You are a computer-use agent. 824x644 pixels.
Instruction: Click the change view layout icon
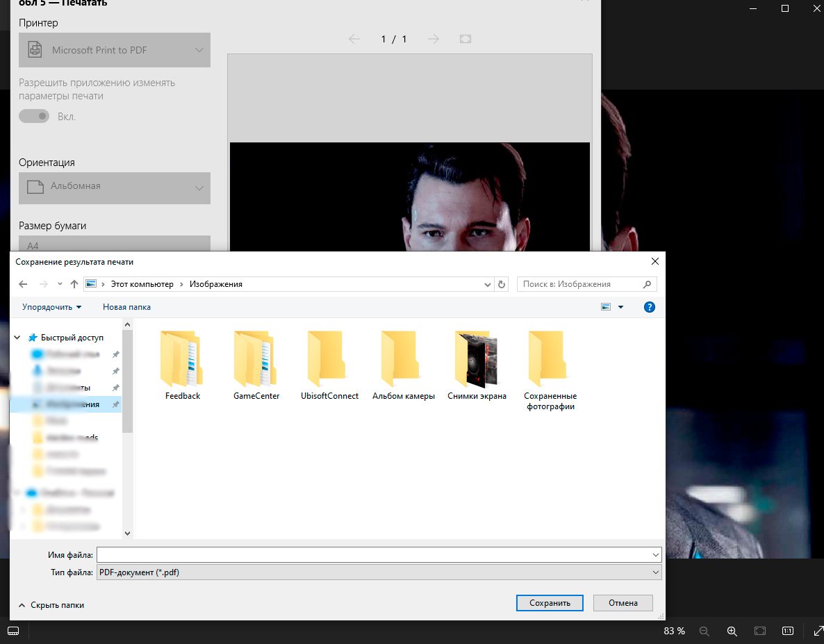(606, 307)
